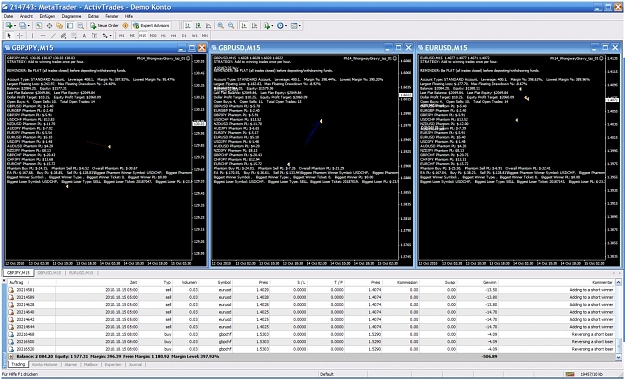
Task: Expand the Profiles dropdown arrow
Action: [28, 26]
